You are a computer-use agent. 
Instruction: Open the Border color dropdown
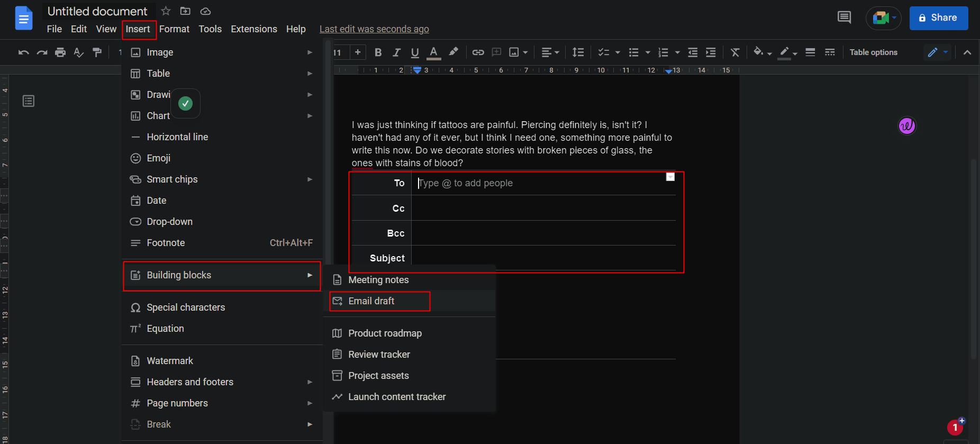point(788,52)
